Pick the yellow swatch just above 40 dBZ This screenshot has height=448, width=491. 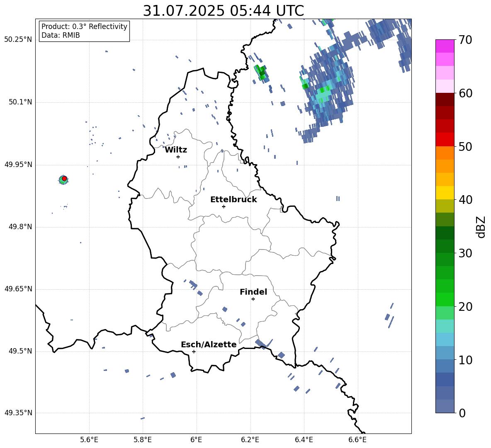[445, 193]
